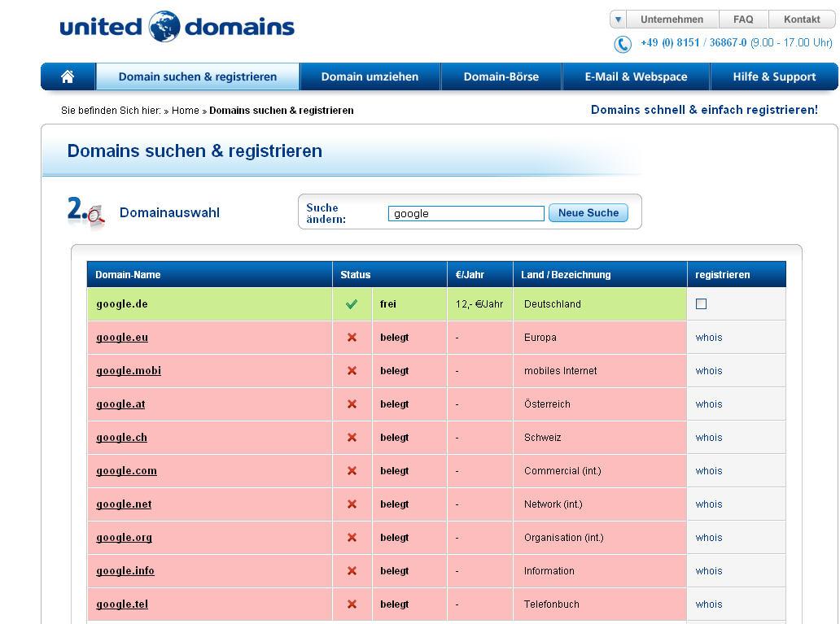Click the frei status text
Image resolution: width=840 pixels, height=624 pixels.
tap(388, 304)
